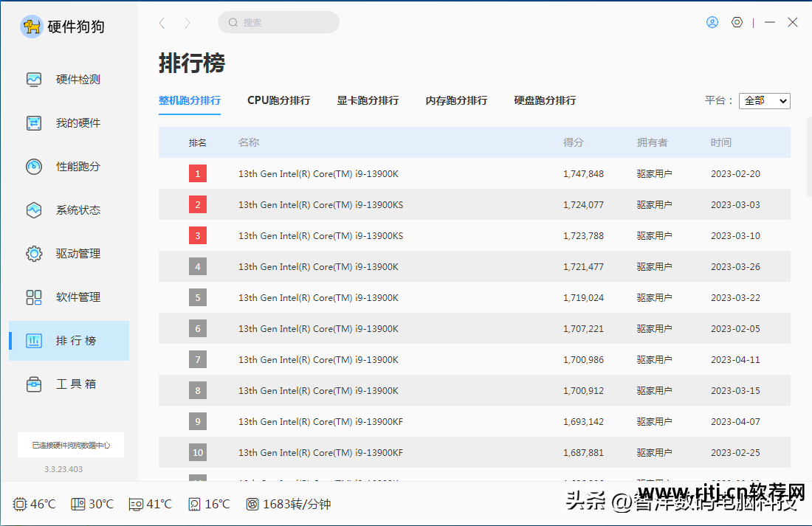
Task: Select score 1,687,881
Action: pyautogui.click(x=584, y=452)
